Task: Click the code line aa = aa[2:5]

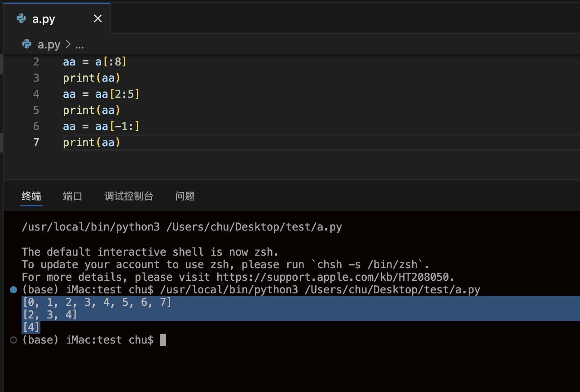Action: coord(101,94)
